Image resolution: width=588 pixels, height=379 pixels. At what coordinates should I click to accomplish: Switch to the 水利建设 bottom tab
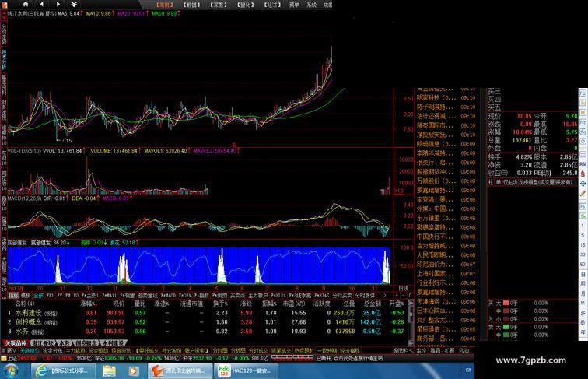(114, 343)
